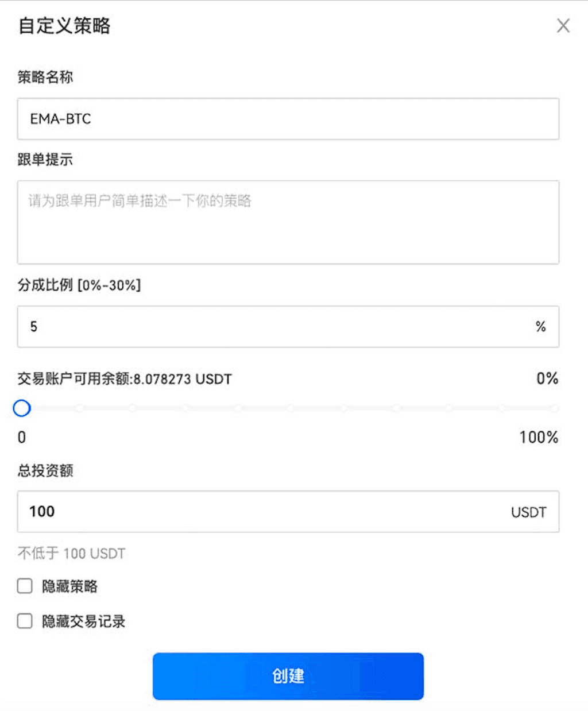Set balance slider to its last tick
Viewport: 588px width, 711px height.
[555, 408]
